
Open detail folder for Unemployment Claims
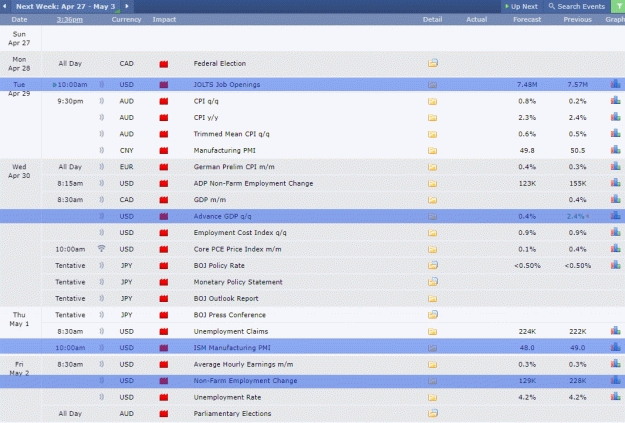click(432, 331)
